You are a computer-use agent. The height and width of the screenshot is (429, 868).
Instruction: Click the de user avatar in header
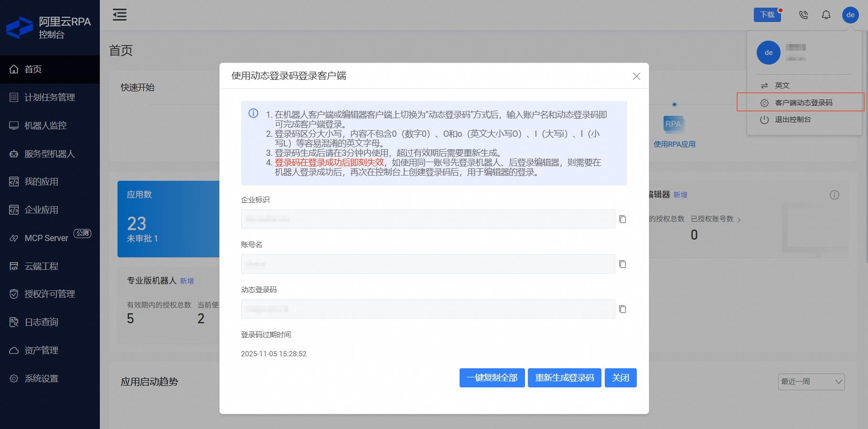click(850, 15)
